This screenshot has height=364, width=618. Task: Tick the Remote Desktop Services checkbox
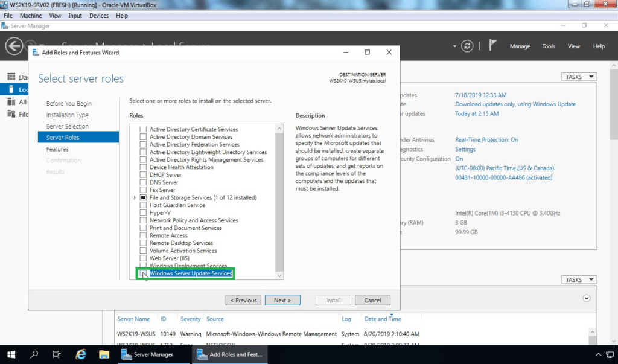(143, 243)
